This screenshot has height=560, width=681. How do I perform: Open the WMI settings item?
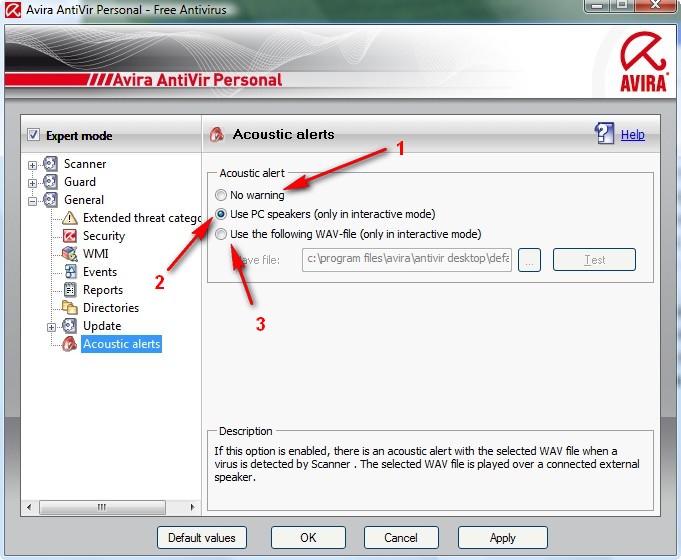[96, 254]
